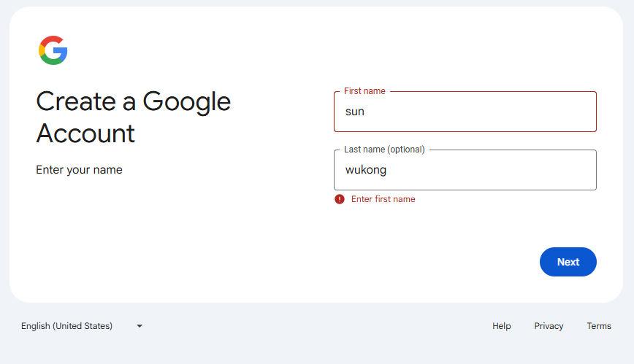
Task: Click the red error exclamation icon
Action: pos(340,199)
